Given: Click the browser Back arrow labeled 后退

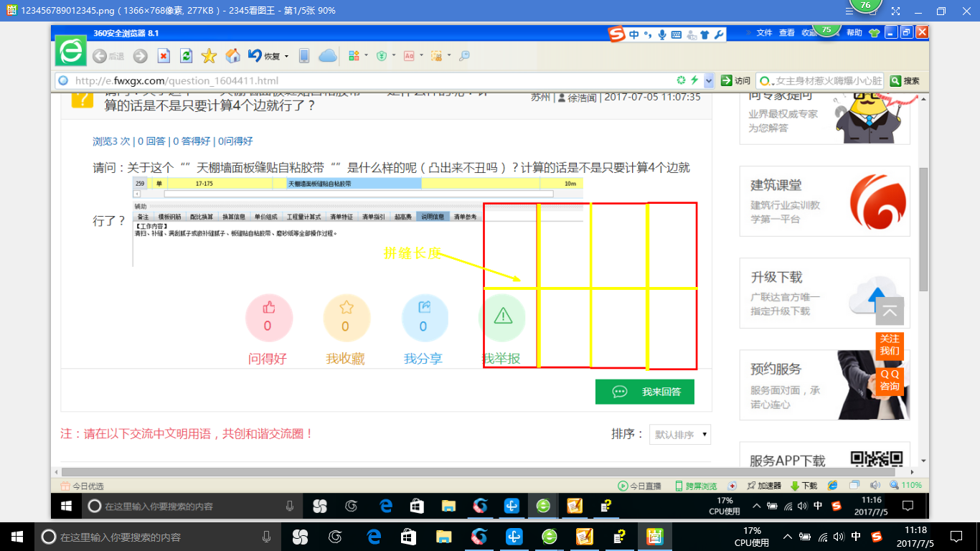Looking at the screenshot, I should [108, 56].
